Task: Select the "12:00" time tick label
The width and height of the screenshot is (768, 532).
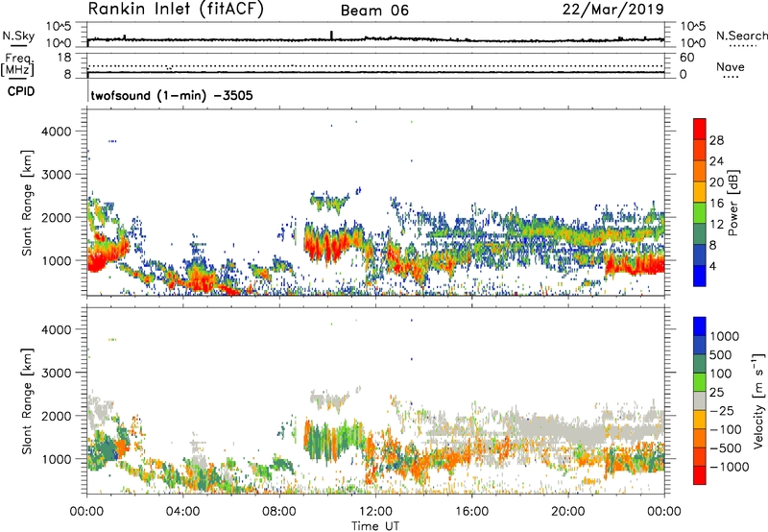Action: click(375, 512)
